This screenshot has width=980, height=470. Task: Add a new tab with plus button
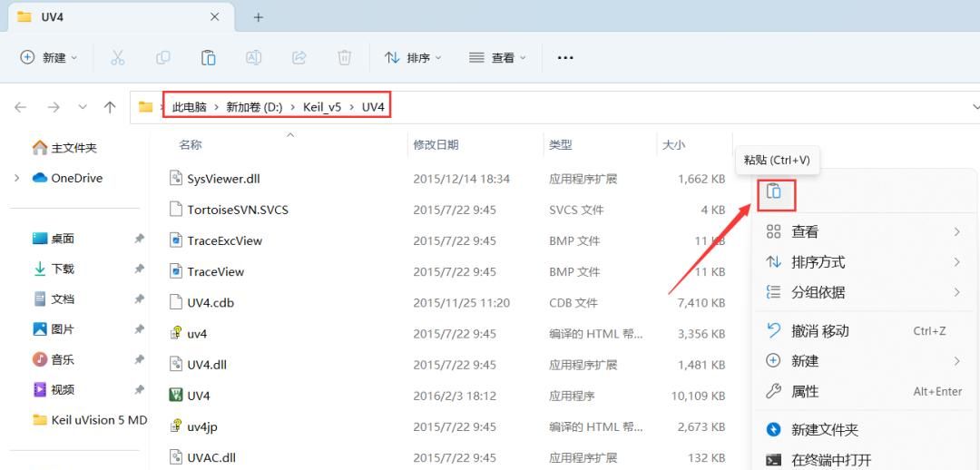(259, 17)
